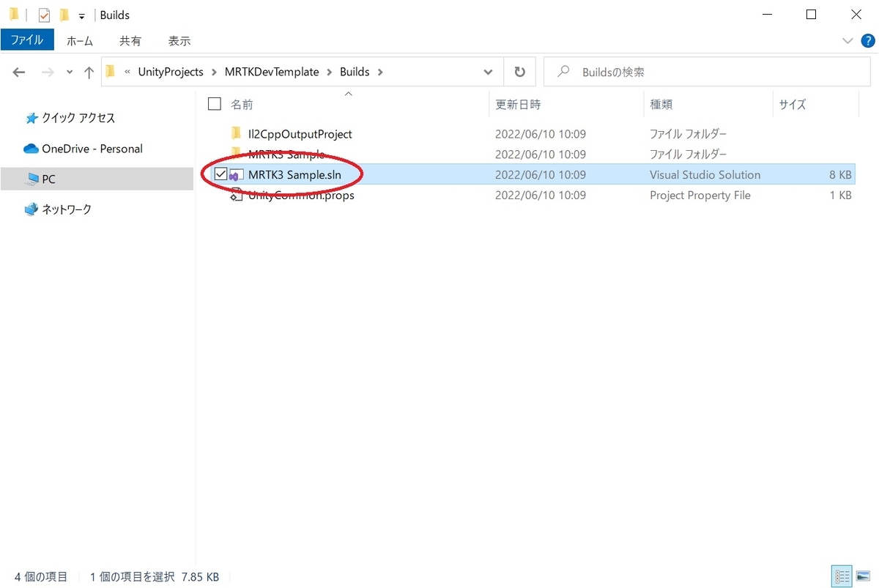Click the MRTK3 Sample folder icon

(x=236, y=153)
